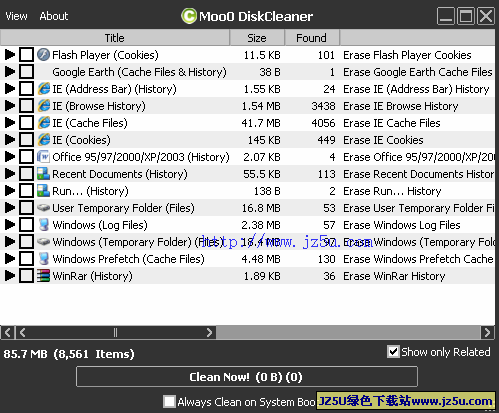Click the green Moo0 DiskCleaner logo icon
Image resolution: width=499 pixels, height=413 pixels.
click(189, 16)
